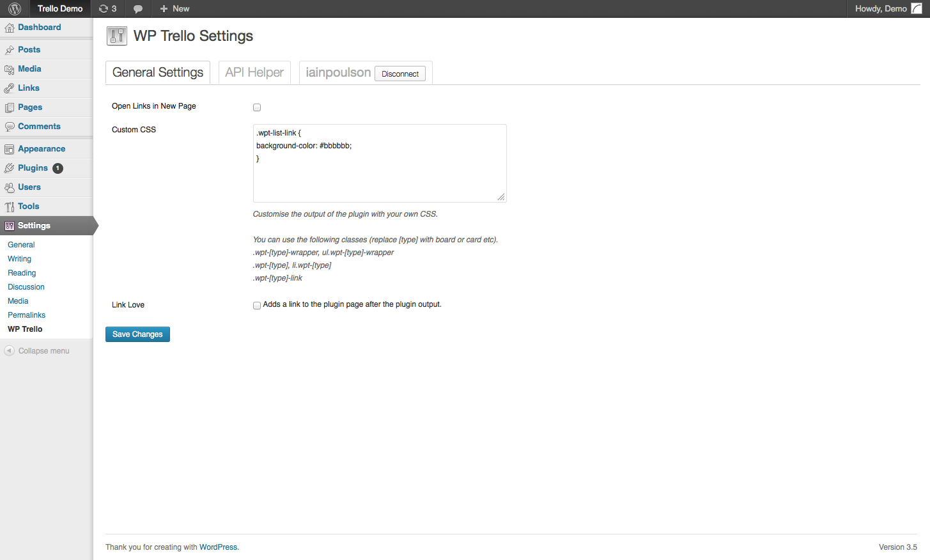
Task: Switch to the General Settings tab
Action: pos(158,72)
